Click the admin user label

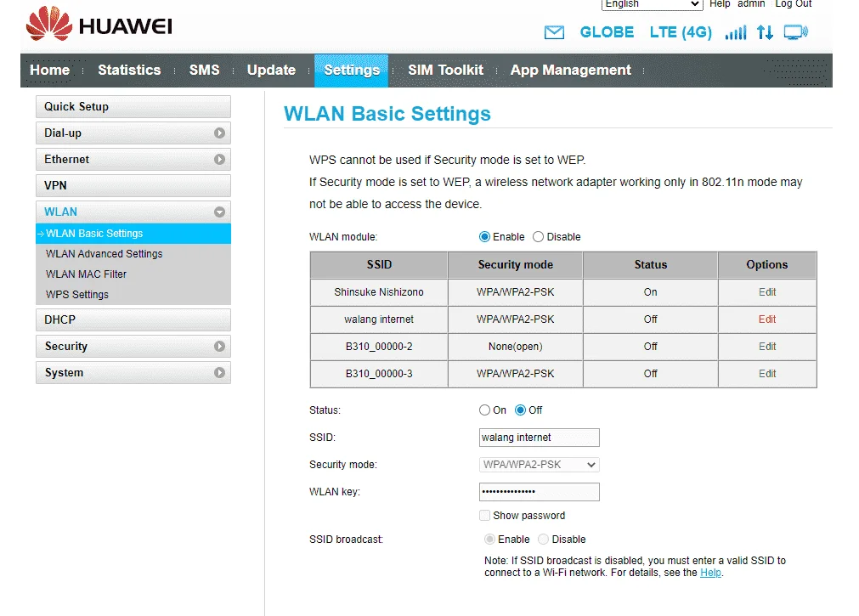(751, 4)
